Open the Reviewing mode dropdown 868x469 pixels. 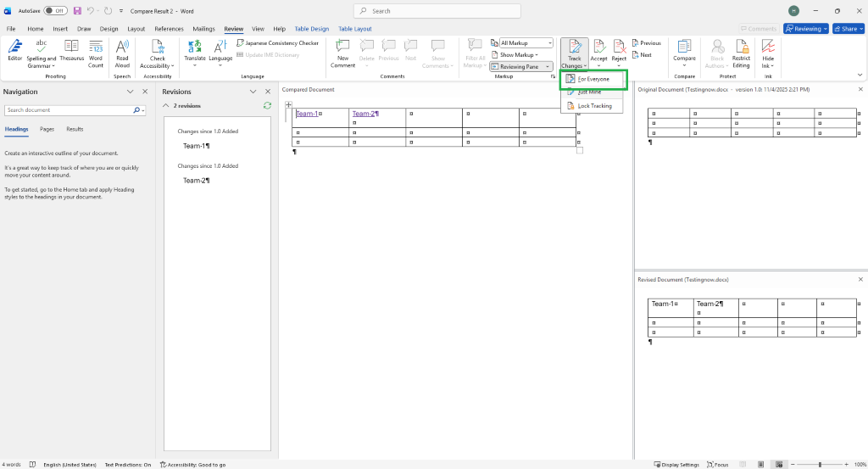coord(806,29)
